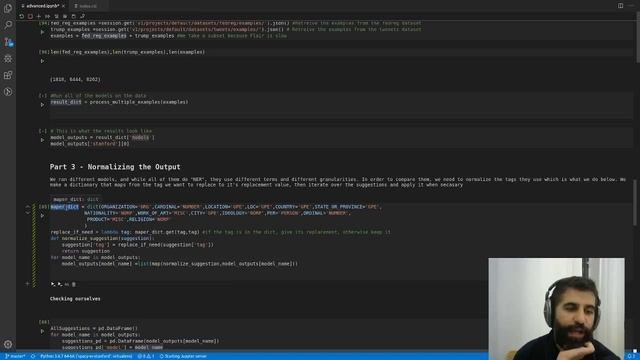Select Python interpreter in status bar

[86, 356]
